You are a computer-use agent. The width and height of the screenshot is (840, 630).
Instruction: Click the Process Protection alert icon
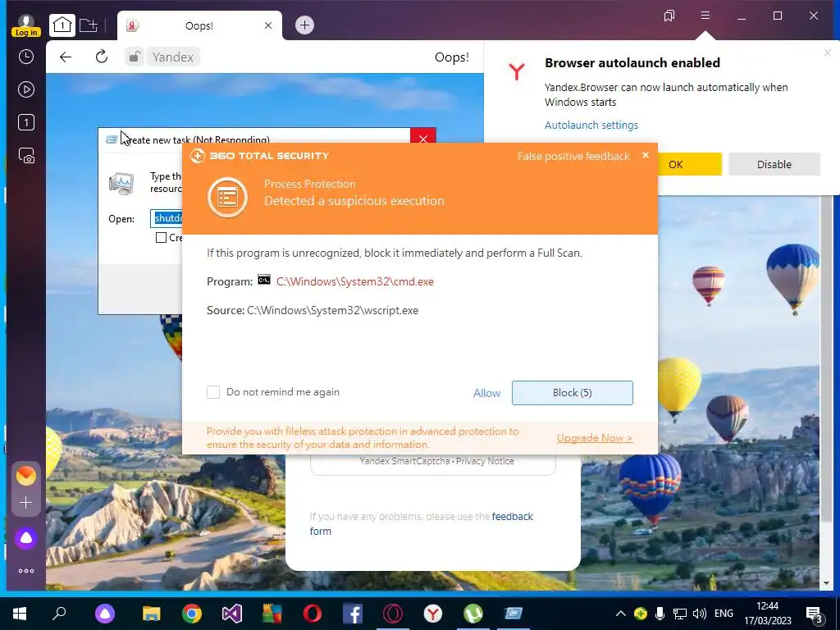(228, 198)
